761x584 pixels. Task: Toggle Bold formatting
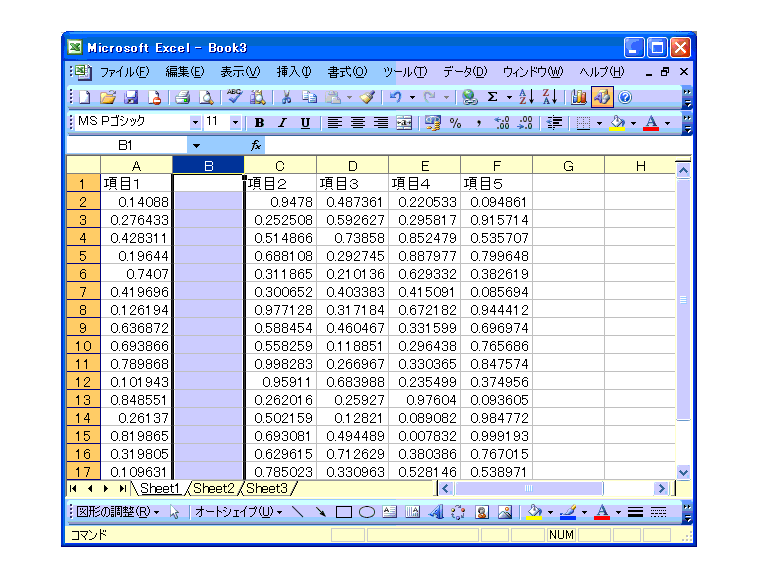[259, 123]
